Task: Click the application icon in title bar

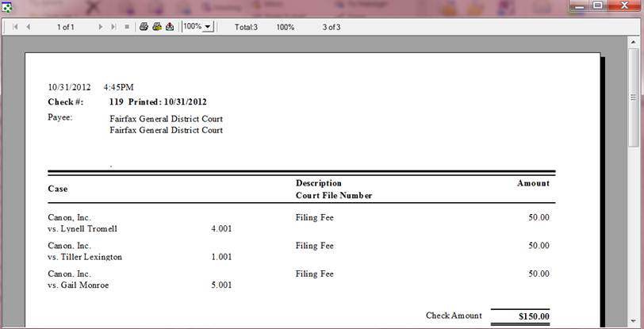Action: click(x=7, y=7)
